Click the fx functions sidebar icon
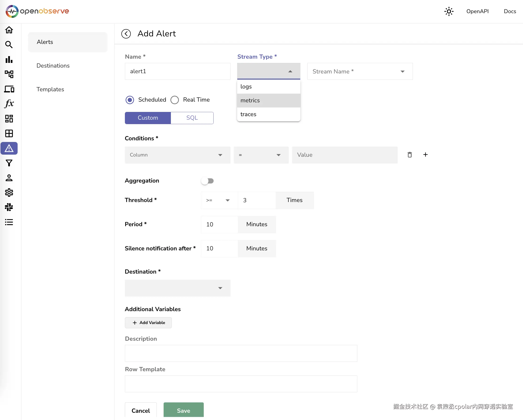This screenshot has width=523, height=420. tap(9, 103)
